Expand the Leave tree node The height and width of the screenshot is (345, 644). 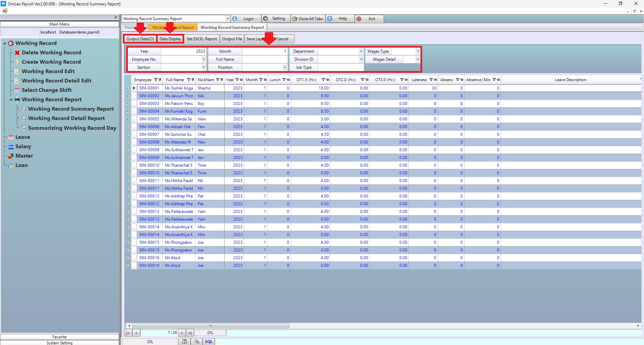pos(5,137)
